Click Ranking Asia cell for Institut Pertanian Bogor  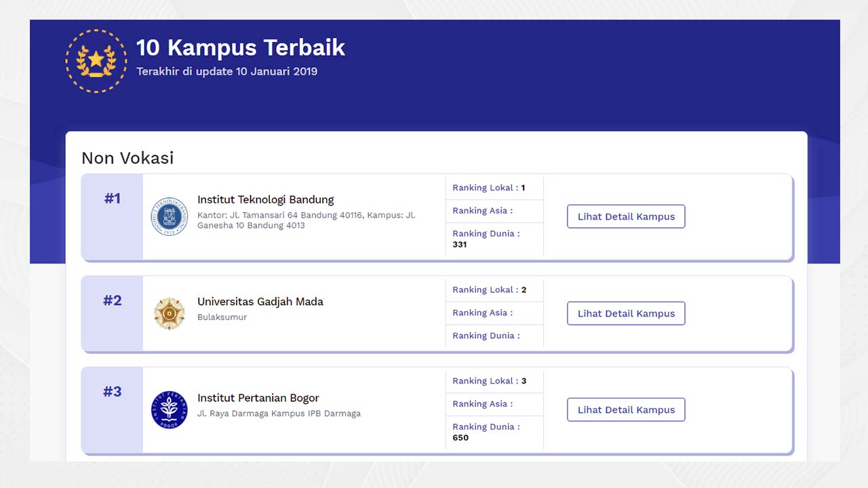(x=494, y=404)
